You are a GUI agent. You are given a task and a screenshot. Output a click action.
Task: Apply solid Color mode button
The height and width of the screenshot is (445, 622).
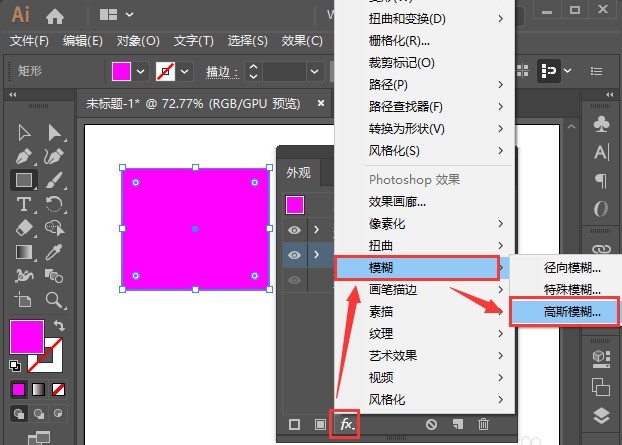point(19,389)
